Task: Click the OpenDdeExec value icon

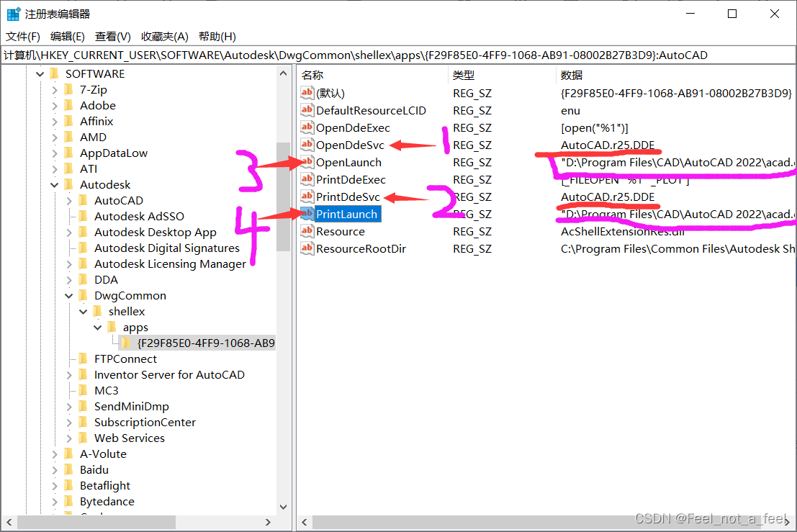Action: 307,127
